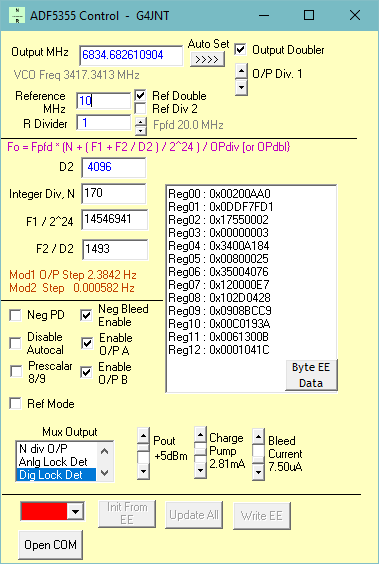Click the Integer Div, N field
This screenshot has height=564, width=379.
click(114, 194)
